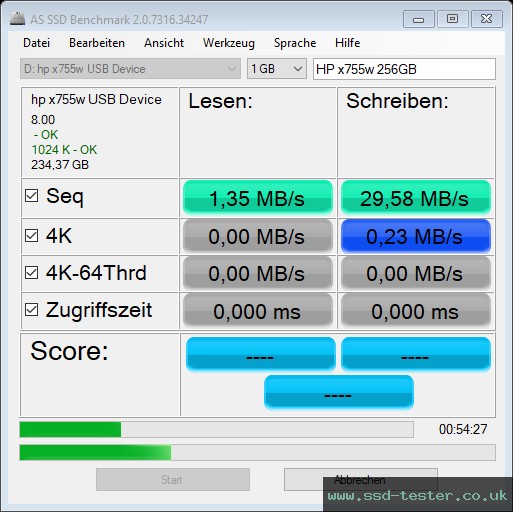Click the 234,37 GB capacity text
The width and height of the screenshot is (513, 512).
(x=60, y=165)
